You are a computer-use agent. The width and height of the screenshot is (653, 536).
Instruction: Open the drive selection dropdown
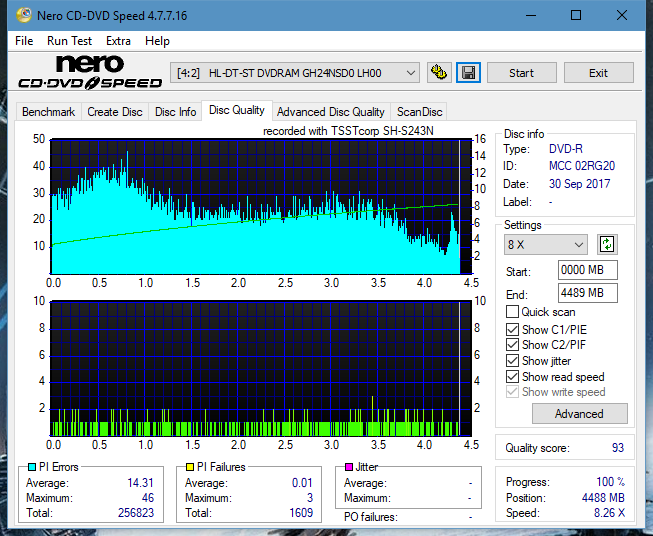295,73
